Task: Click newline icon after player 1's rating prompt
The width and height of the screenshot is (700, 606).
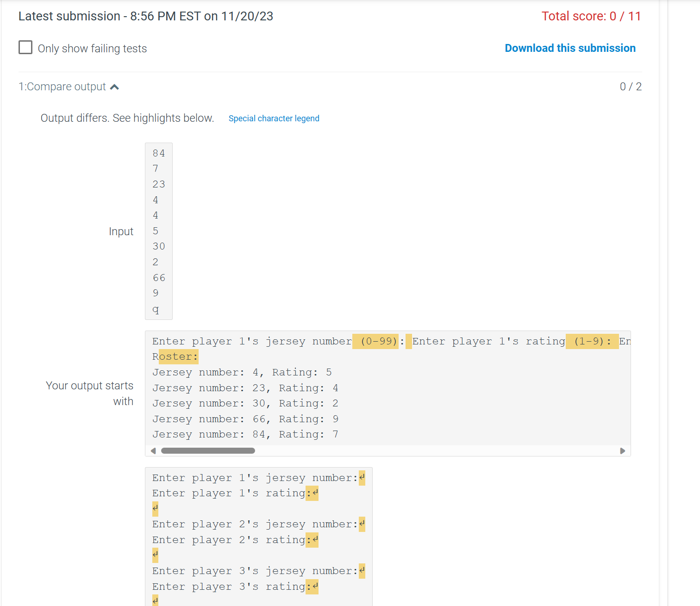Action: coord(316,493)
